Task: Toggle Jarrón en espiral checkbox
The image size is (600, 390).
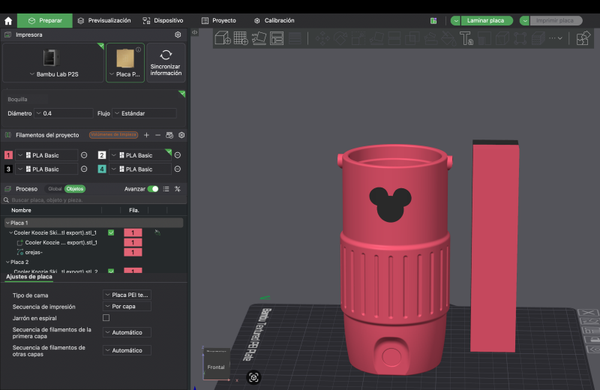Action: 106,318
